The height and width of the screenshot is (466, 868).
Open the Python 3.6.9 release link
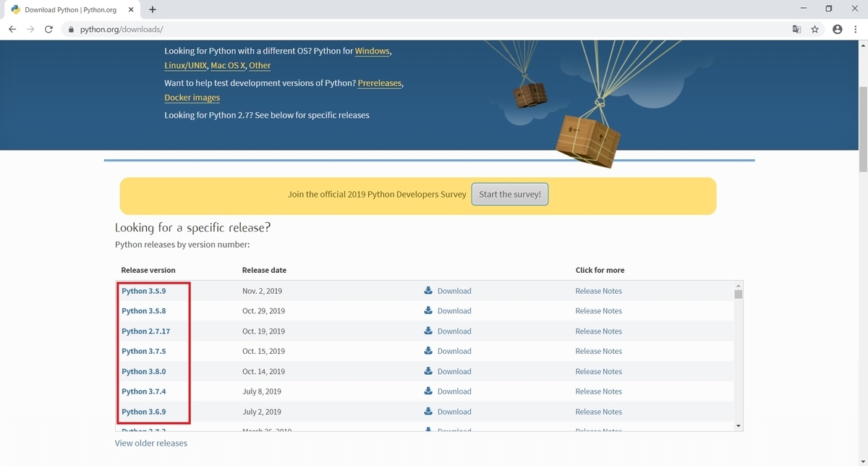click(x=143, y=412)
